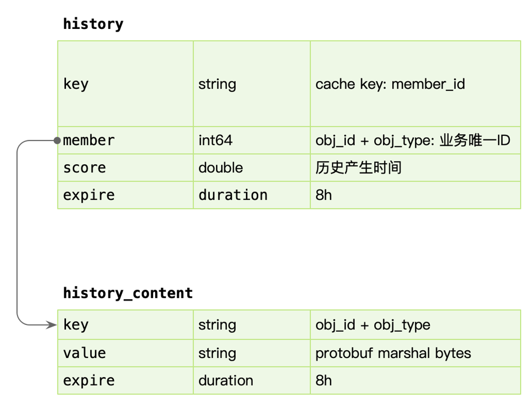Click the 历史产生时间 description cell
The width and height of the screenshot is (532, 405).
(415, 168)
